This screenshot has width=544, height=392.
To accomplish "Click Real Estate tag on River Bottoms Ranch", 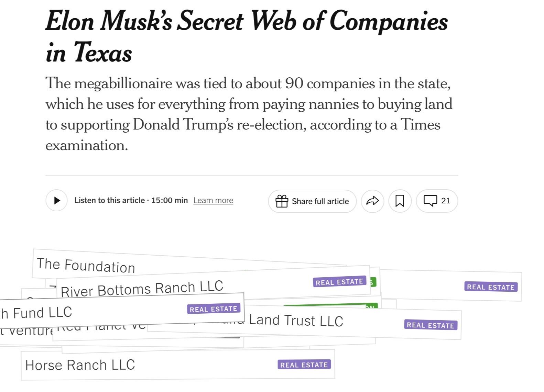I will [x=339, y=282].
